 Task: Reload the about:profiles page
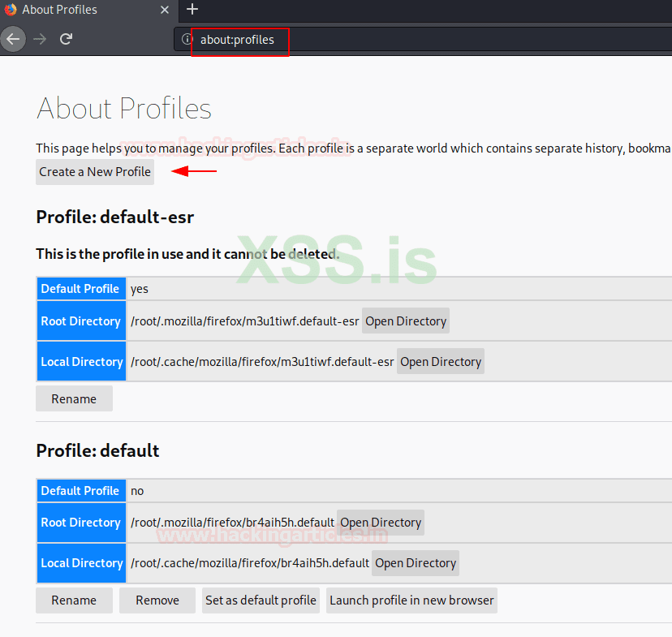tap(67, 39)
